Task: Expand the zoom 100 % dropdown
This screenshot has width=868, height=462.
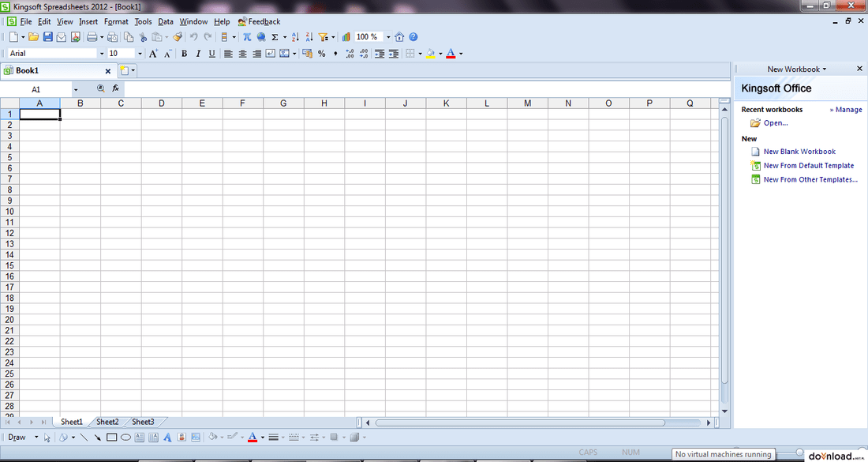Action: [388, 37]
